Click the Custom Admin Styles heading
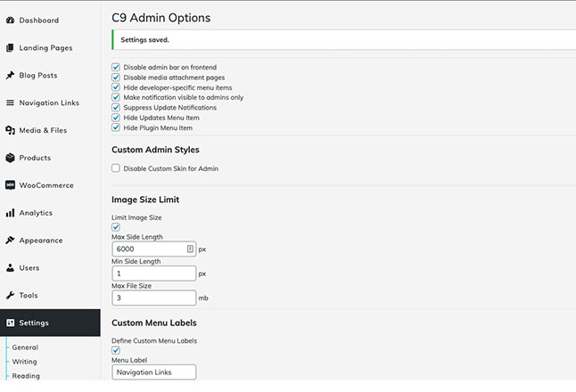 [x=155, y=150]
